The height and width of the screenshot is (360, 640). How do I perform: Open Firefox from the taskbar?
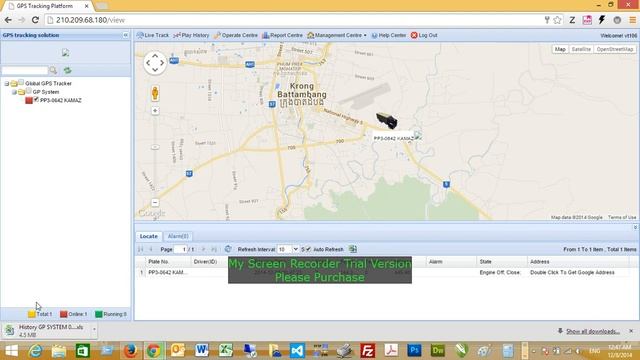pos(130,351)
